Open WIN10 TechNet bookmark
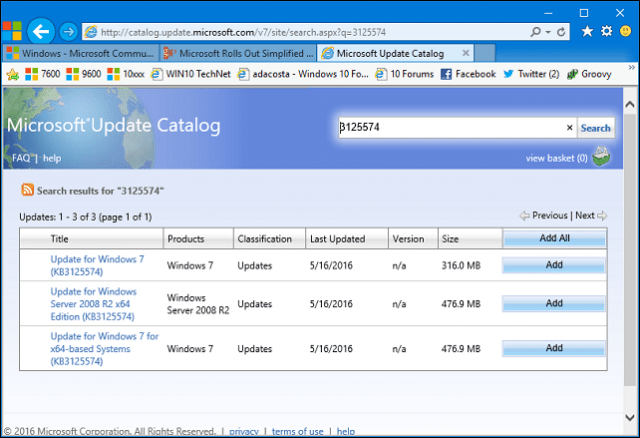This screenshot has width=640, height=438. (191, 74)
